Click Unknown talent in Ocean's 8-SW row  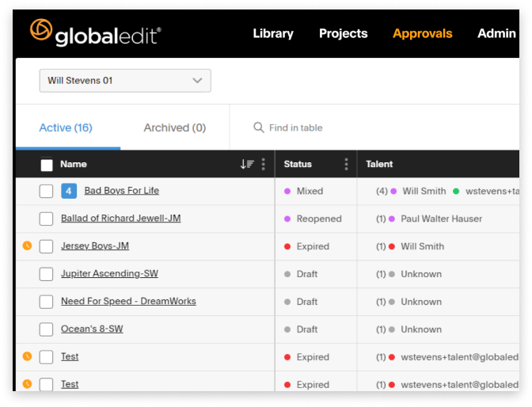pyautogui.click(x=421, y=329)
